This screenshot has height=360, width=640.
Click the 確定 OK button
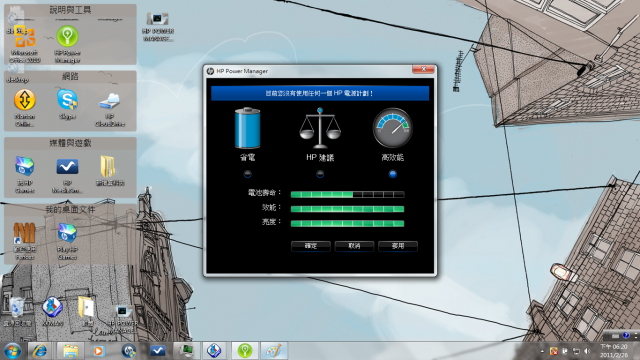311,246
